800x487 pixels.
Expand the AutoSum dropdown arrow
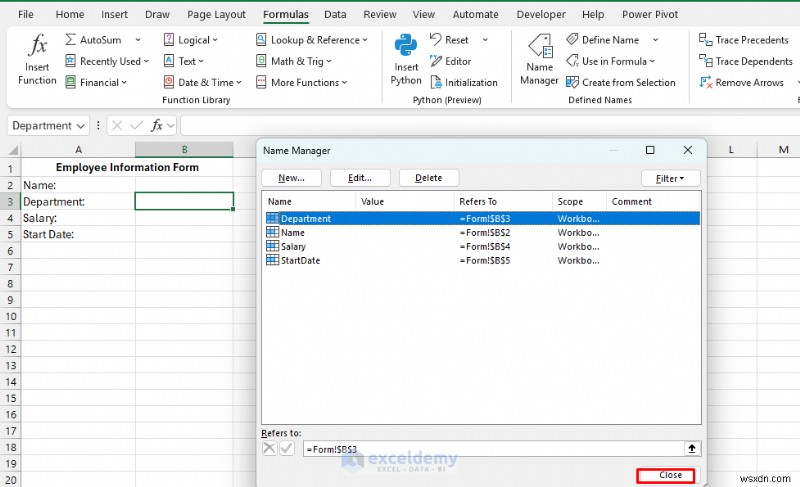coord(138,40)
